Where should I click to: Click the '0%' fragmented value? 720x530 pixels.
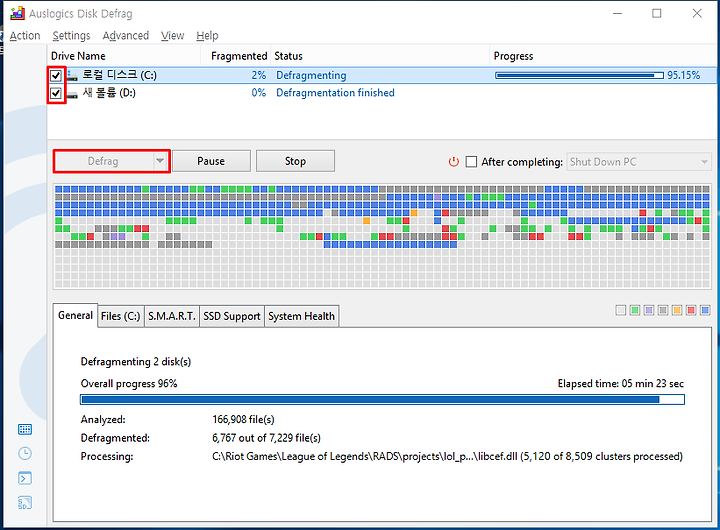coord(259,93)
